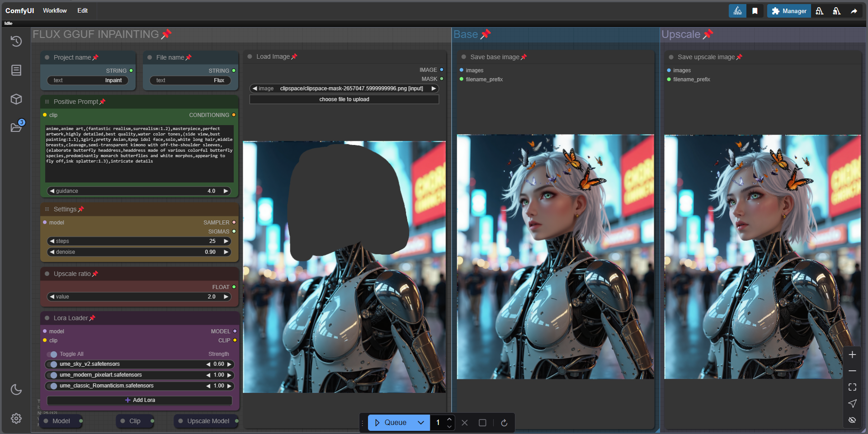Click the zoom in plus icon

[852, 355]
